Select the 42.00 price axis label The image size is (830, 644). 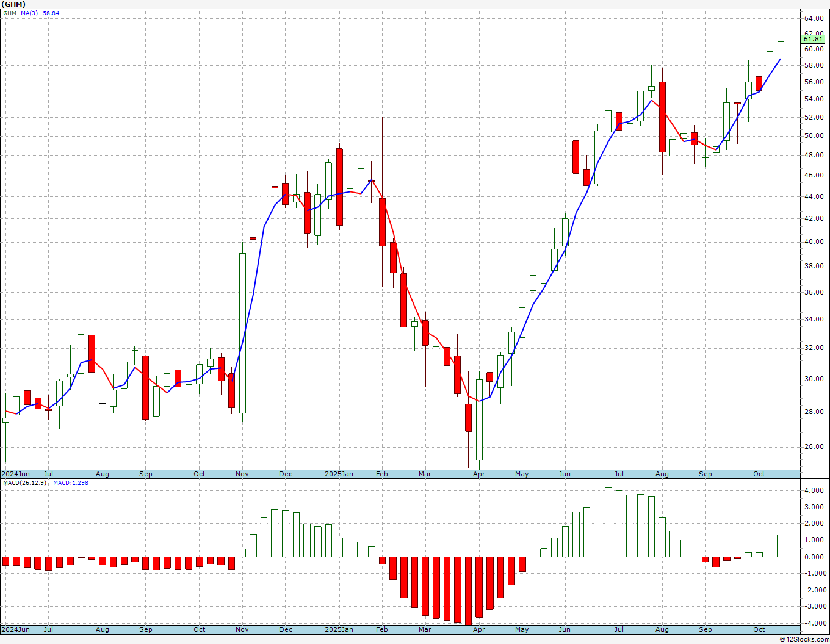tap(814, 218)
